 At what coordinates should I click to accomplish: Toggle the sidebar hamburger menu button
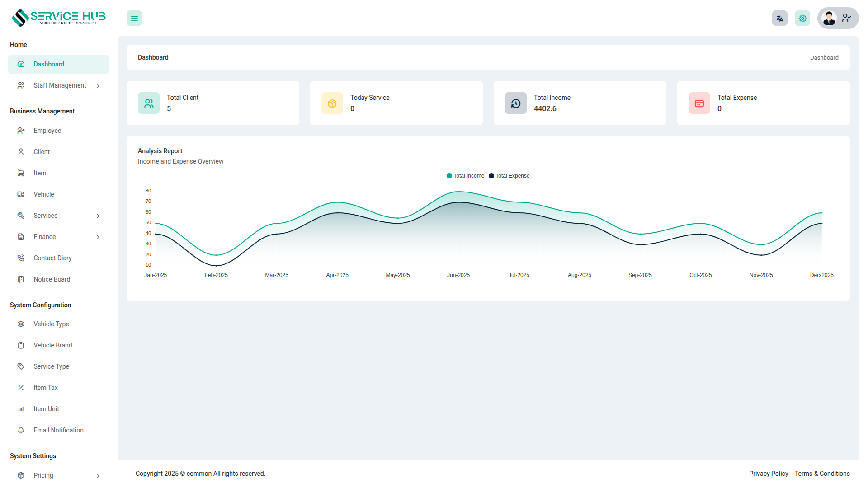pos(134,19)
